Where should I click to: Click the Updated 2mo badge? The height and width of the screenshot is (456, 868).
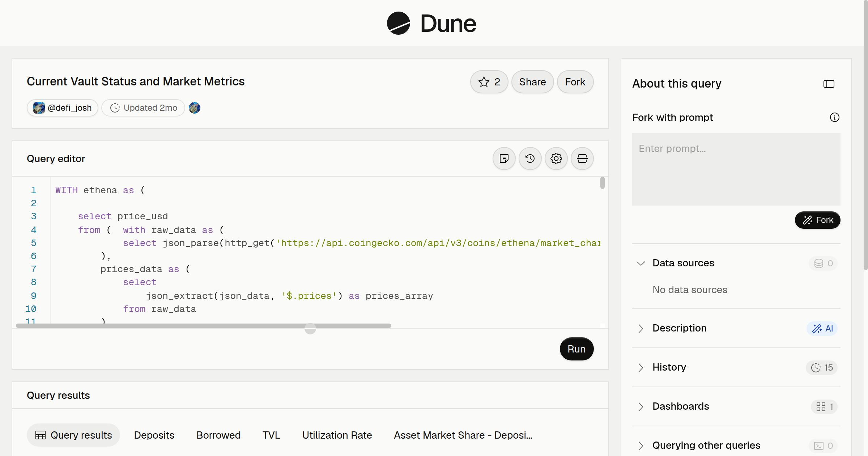tap(143, 108)
